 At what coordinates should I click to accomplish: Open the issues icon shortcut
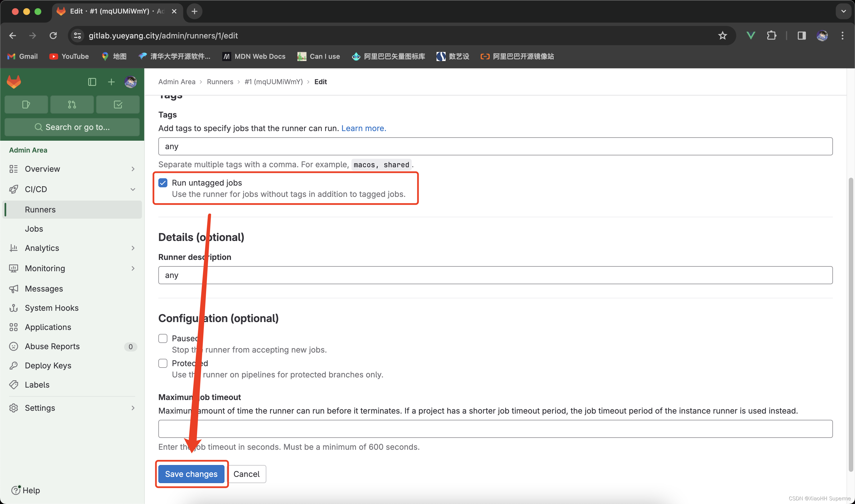tap(26, 105)
